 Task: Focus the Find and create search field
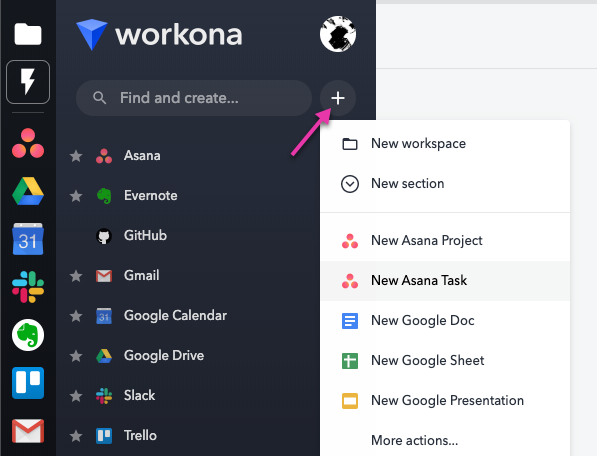(194, 98)
